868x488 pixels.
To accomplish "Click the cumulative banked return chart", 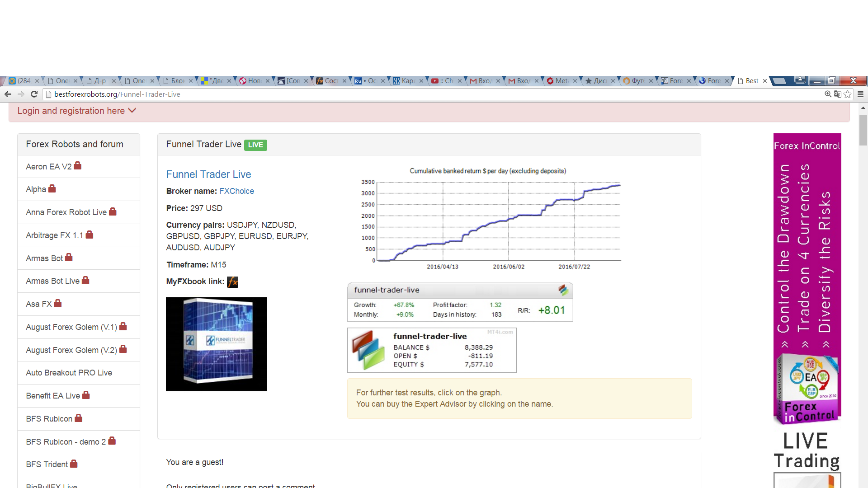I will (x=488, y=219).
